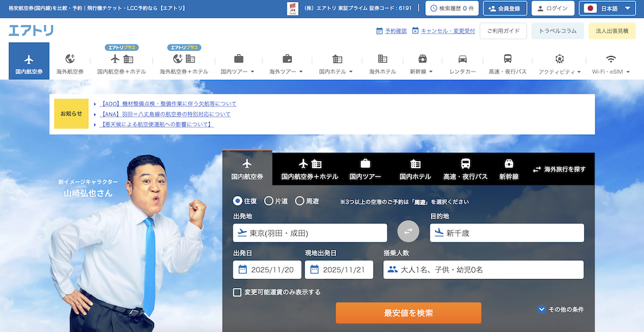
Task: Click the calendar icon in 出発日 field
Action: point(243,270)
